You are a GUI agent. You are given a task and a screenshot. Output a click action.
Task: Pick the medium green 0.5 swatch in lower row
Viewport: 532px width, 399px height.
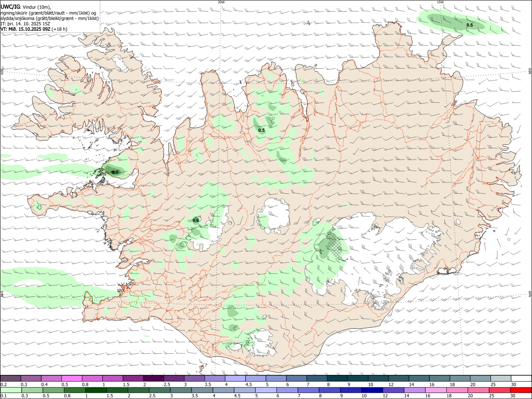(54, 390)
